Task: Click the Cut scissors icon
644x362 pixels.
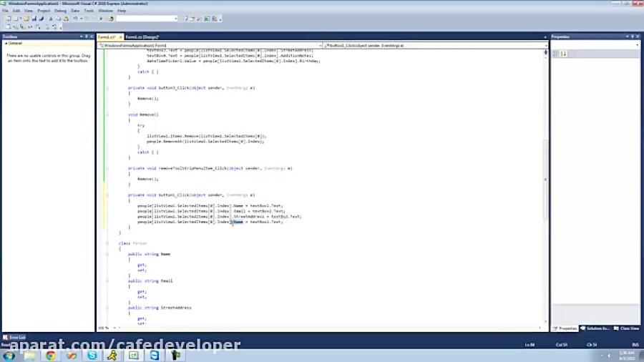Action: click(51, 19)
